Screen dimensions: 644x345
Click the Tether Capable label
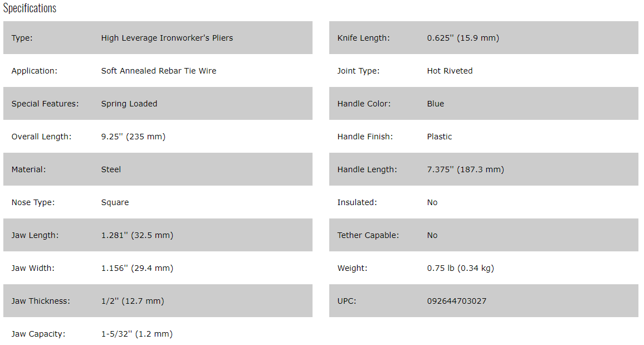tap(368, 235)
